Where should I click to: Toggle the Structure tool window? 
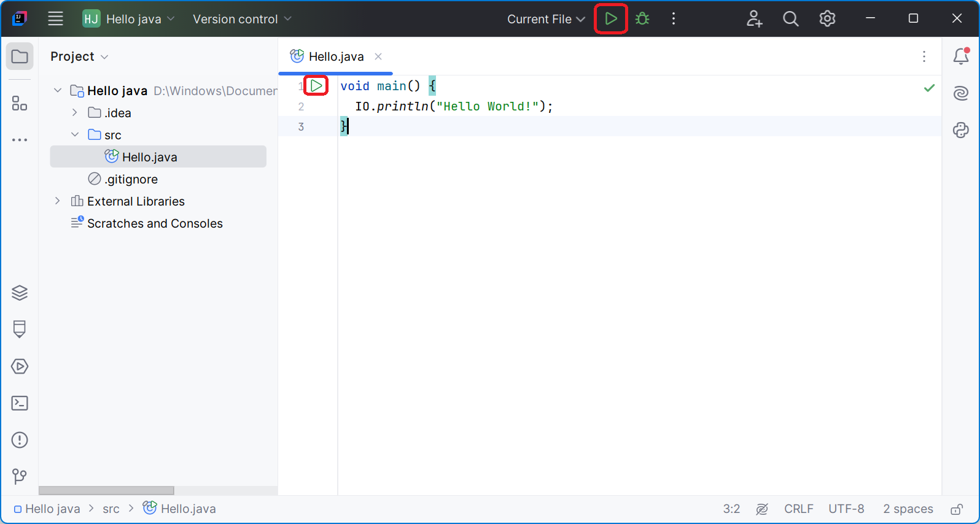20,103
